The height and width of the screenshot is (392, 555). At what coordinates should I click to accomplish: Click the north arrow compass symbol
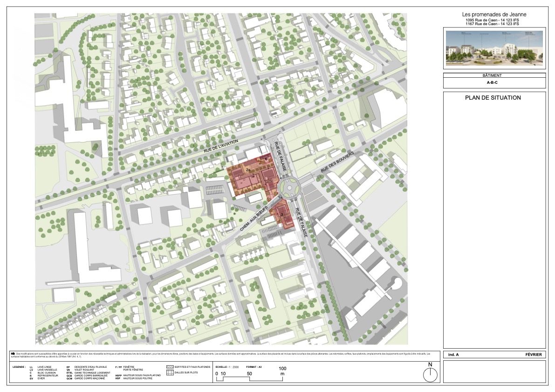(431, 374)
